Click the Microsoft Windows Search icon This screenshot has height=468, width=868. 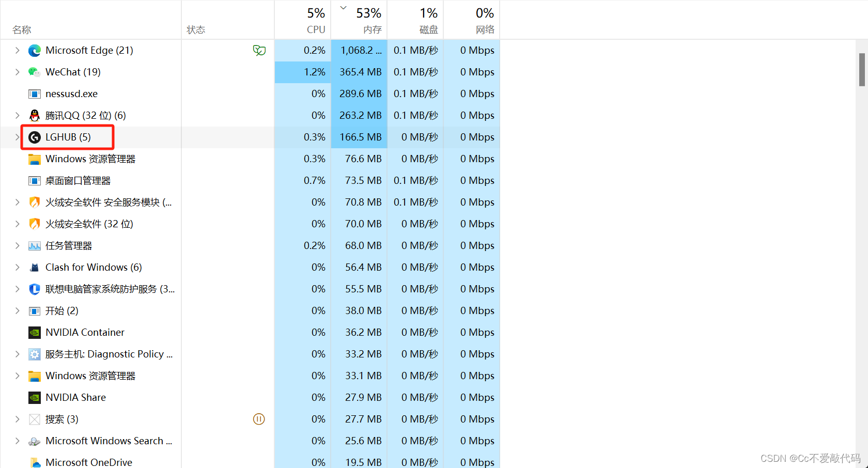click(x=35, y=441)
